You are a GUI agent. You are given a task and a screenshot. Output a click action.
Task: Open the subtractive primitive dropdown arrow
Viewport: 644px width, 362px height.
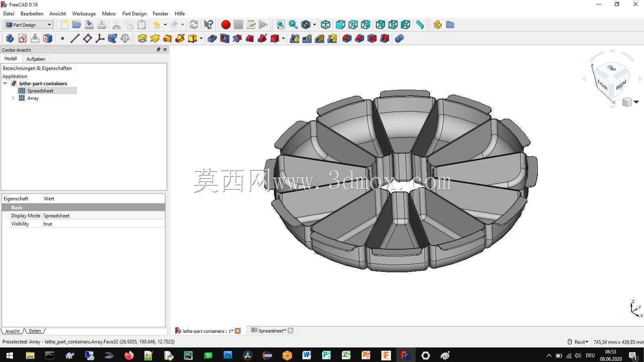pyautogui.click(x=283, y=38)
